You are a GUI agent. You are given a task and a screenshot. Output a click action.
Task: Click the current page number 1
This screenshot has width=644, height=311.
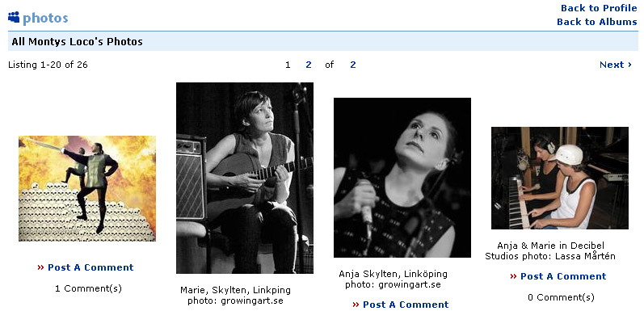tap(288, 65)
